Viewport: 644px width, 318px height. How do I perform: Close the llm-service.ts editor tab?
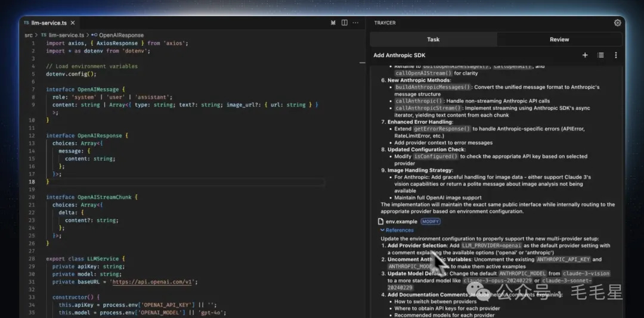(x=73, y=23)
